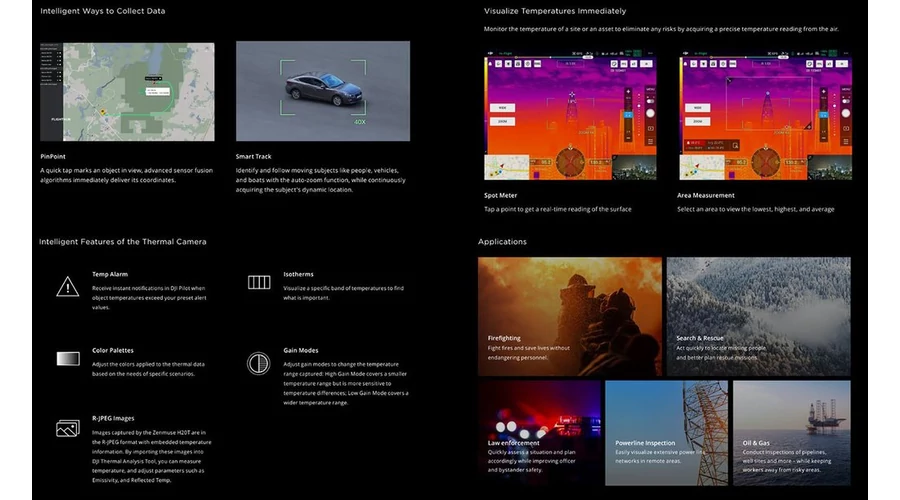The image size is (900, 500).
Task: Select the Firefighting application tile
Action: click(569, 316)
